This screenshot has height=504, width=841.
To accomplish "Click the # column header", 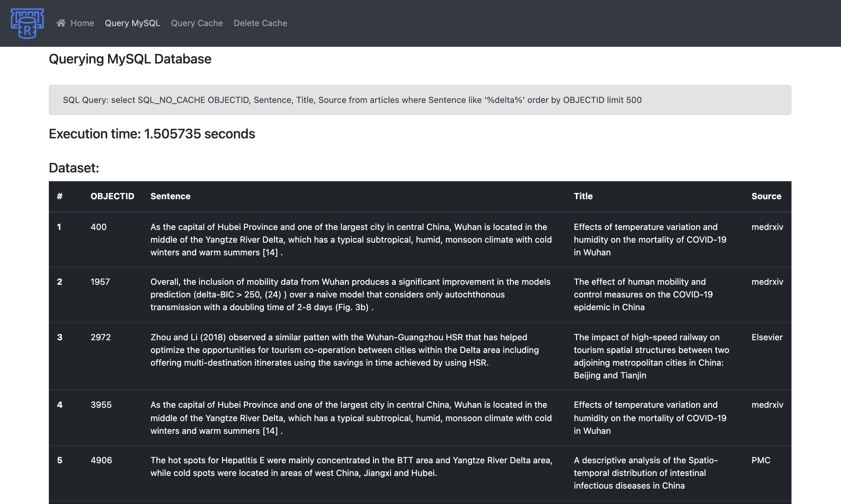I will tap(60, 196).
